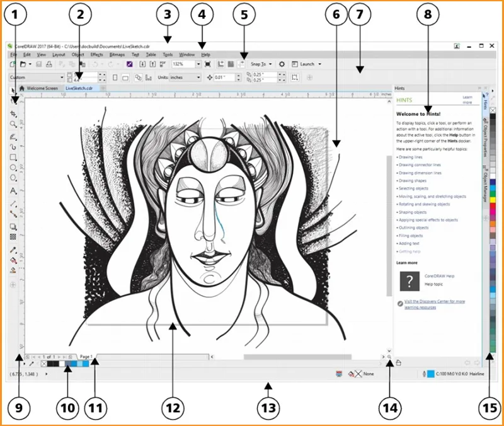Click the full-screen preview icon
The image size is (504, 426).
tap(208, 64)
